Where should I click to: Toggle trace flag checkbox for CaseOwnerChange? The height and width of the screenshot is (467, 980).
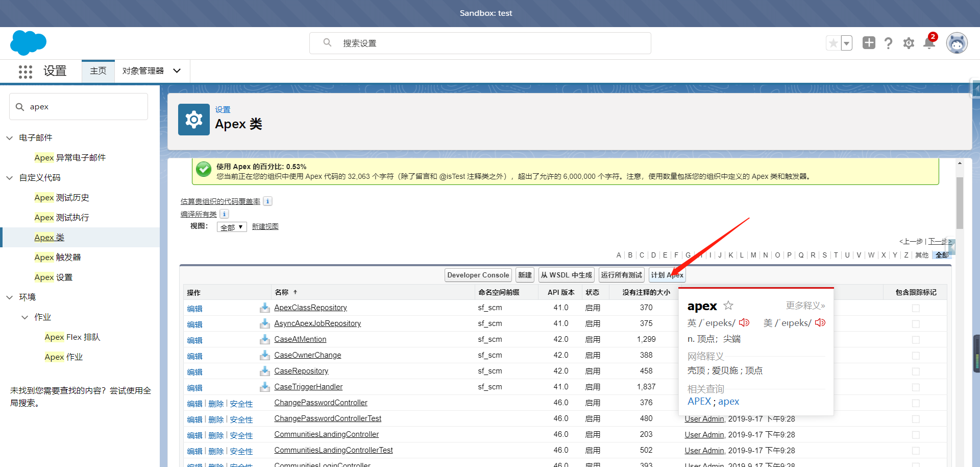coord(916,356)
